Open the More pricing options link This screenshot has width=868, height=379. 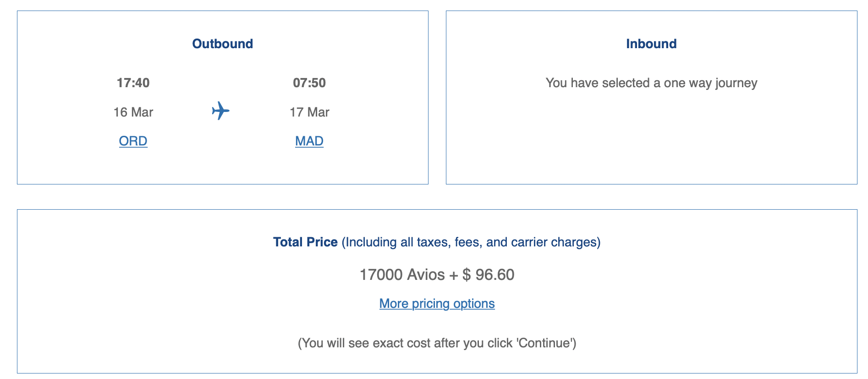pos(437,304)
